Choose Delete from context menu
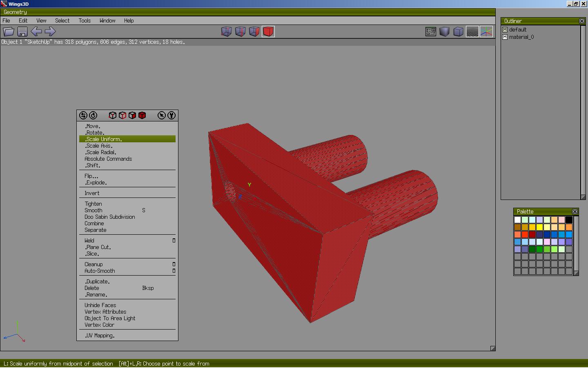This screenshot has height=368, width=588. tap(127, 288)
